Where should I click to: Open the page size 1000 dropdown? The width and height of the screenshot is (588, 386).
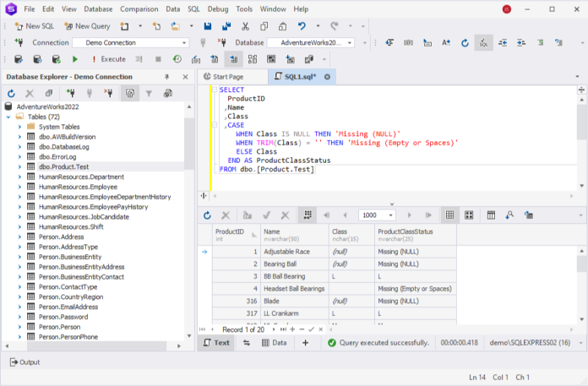point(390,215)
